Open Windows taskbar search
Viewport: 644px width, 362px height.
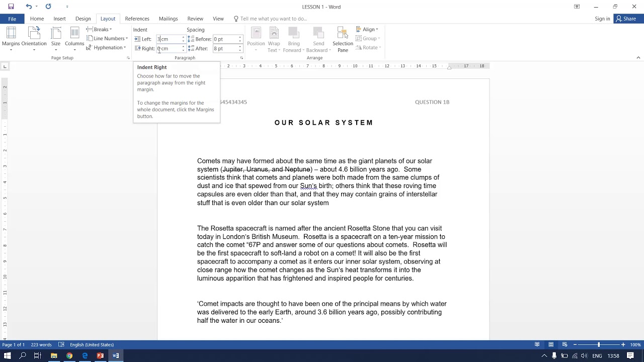[23, 355]
